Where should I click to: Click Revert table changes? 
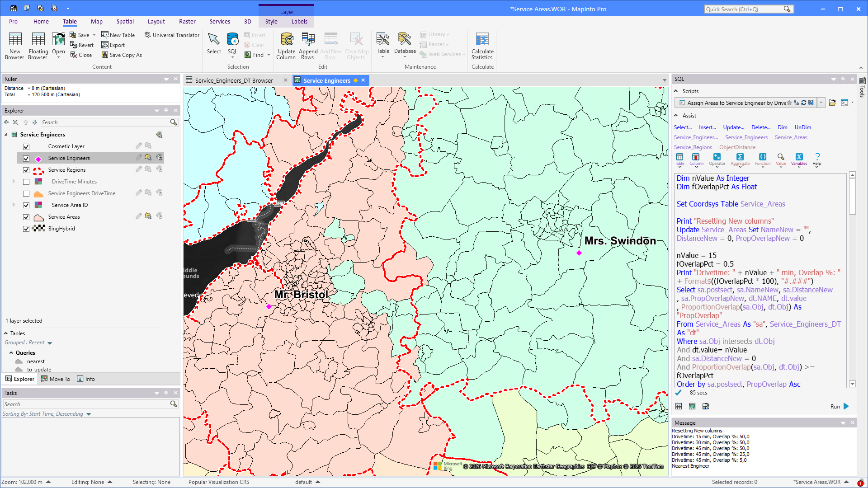[82, 45]
